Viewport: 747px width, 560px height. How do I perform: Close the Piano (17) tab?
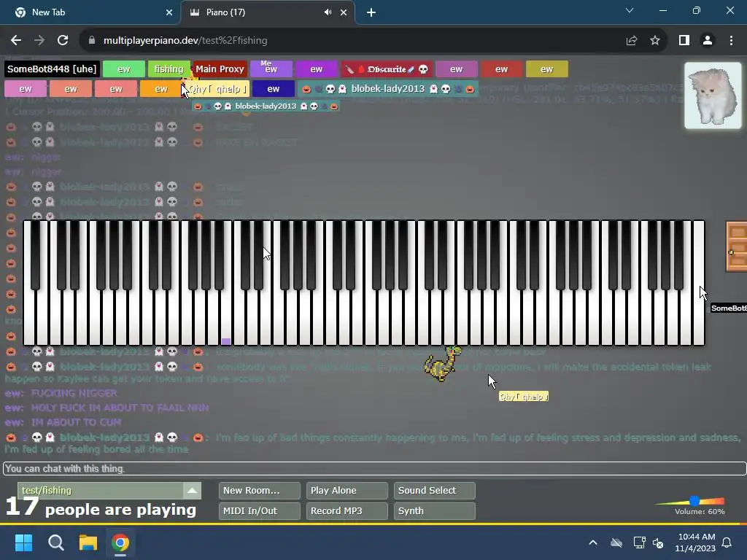click(344, 12)
